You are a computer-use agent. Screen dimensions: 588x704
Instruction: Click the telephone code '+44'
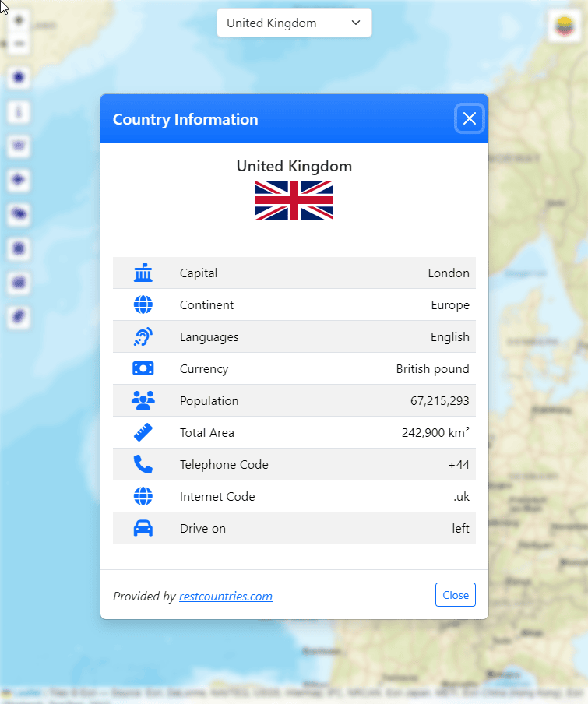(459, 464)
